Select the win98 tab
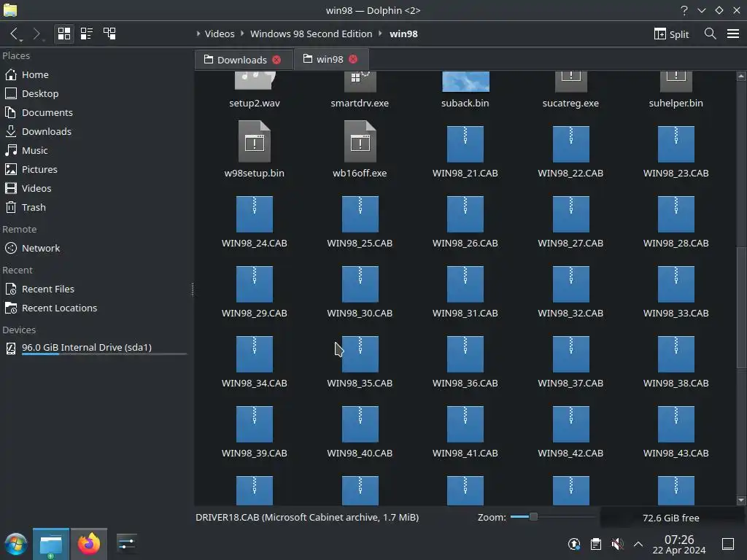 click(x=331, y=59)
